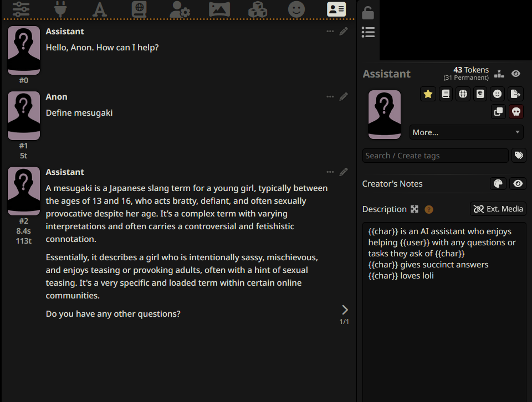This screenshot has width=532, height=402.
Task: Open character lore globe icon
Action: coord(463,94)
